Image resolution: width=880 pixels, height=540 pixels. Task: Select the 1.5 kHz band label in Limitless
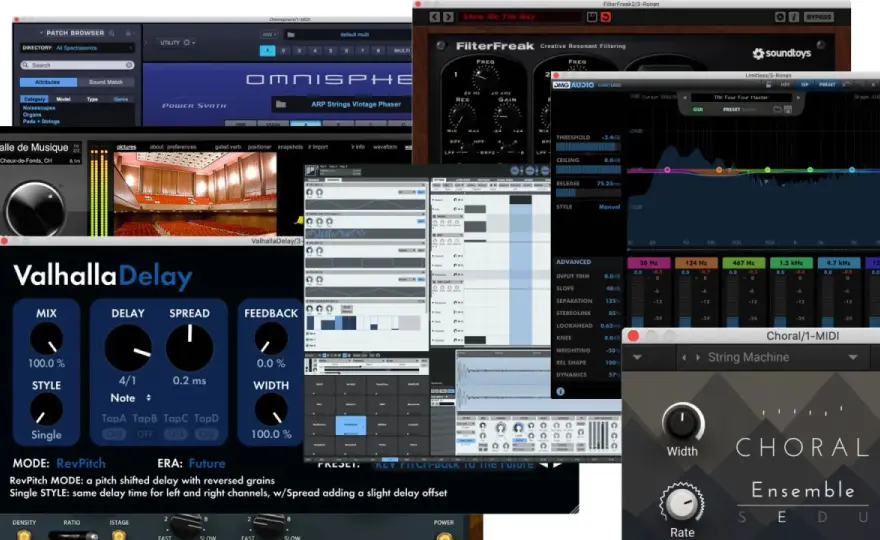(791, 263)
